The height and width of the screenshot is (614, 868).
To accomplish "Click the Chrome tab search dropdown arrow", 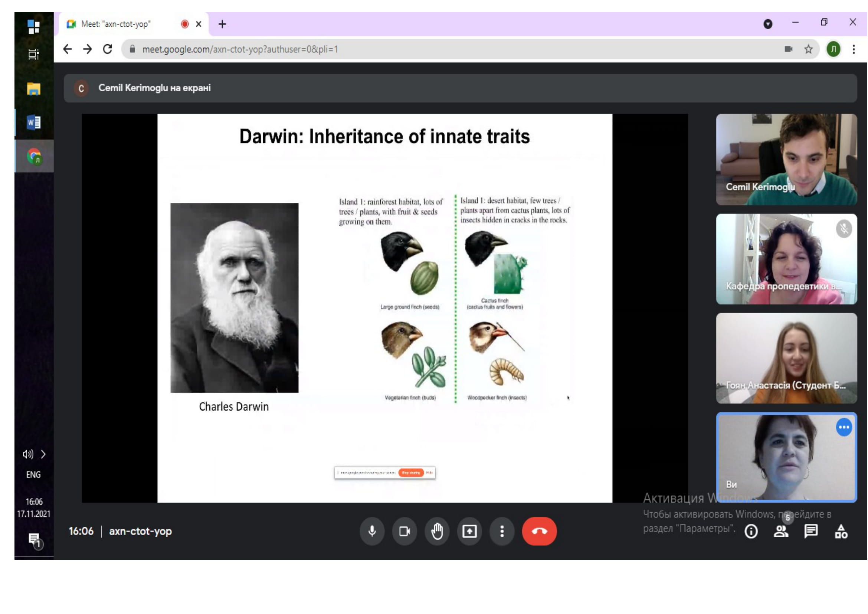I will [768, 24].
